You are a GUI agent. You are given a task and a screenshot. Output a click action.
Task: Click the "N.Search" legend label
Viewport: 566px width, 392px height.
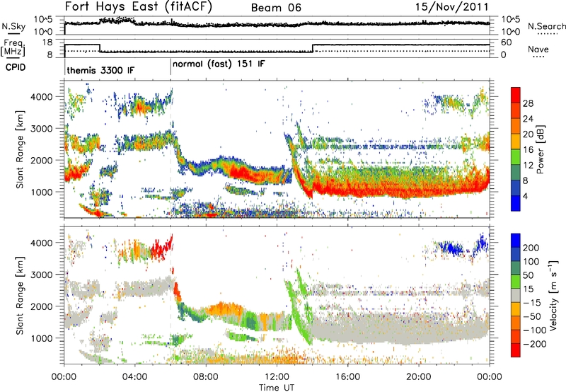[x=546, y=26]
